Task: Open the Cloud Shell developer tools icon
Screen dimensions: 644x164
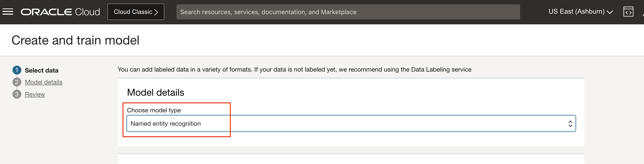Action: [628, 12]
